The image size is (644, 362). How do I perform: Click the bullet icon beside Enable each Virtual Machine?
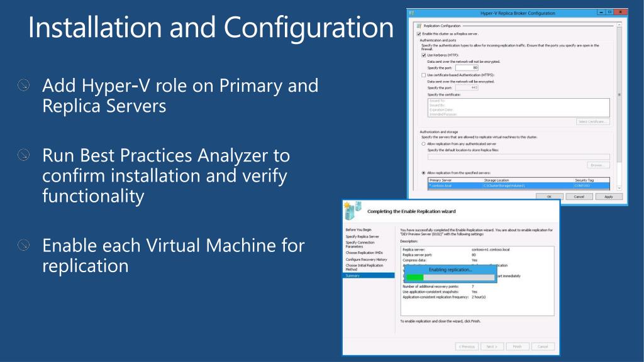click(23, 244)
